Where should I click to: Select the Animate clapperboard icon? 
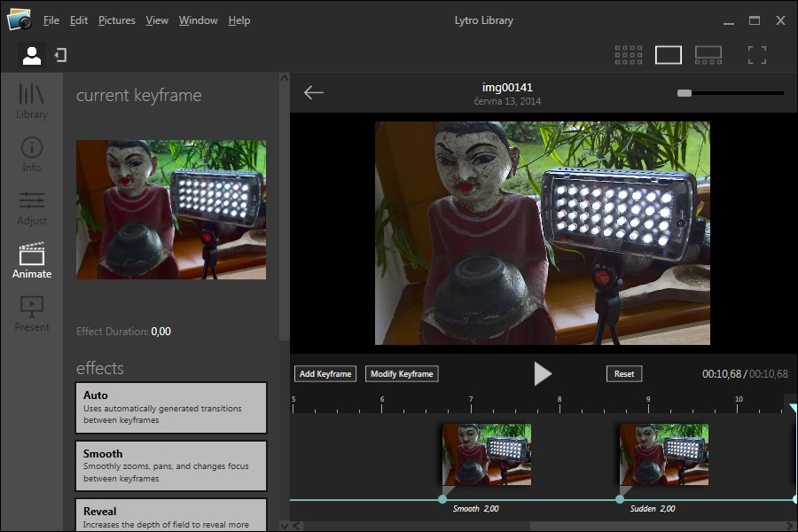pyautogui.click(x=31, y=260)
